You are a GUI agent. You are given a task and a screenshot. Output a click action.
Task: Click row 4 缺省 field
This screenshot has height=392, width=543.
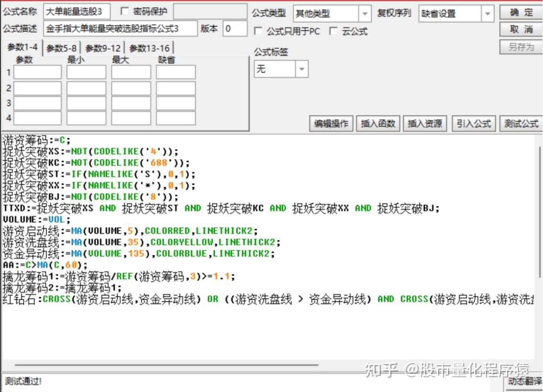(x=176, y=118)
